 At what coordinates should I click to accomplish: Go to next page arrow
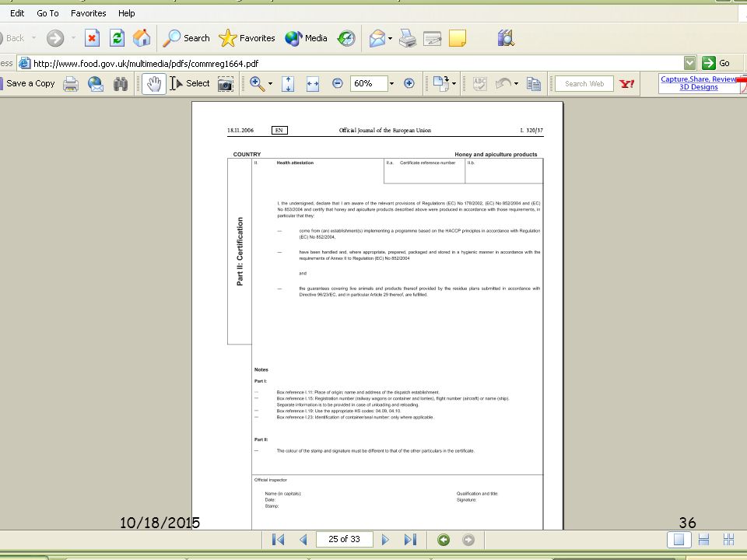click(385, 540)
